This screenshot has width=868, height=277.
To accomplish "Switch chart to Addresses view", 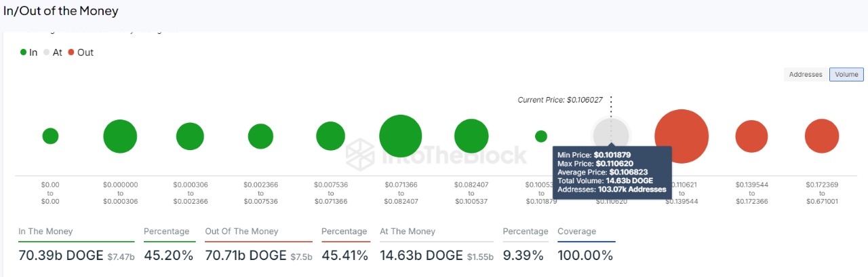I will click(806, 75).
